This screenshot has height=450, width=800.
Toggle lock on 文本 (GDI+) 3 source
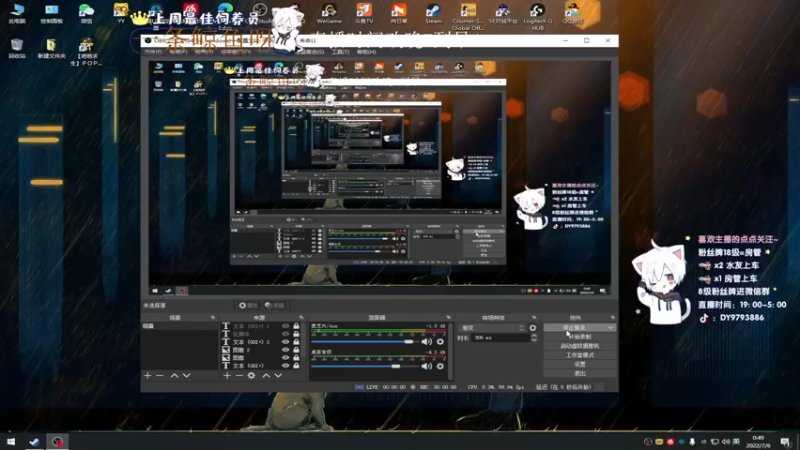pyautogui.click(x=296, y=342)
